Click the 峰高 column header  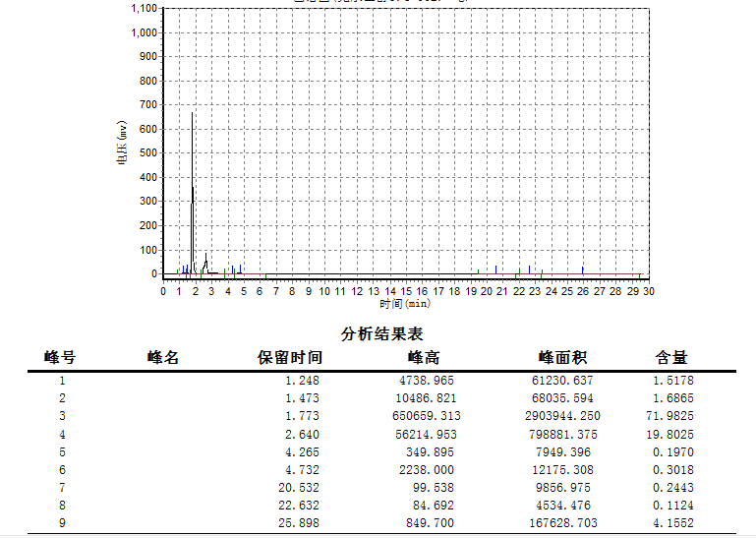(424, 358)
